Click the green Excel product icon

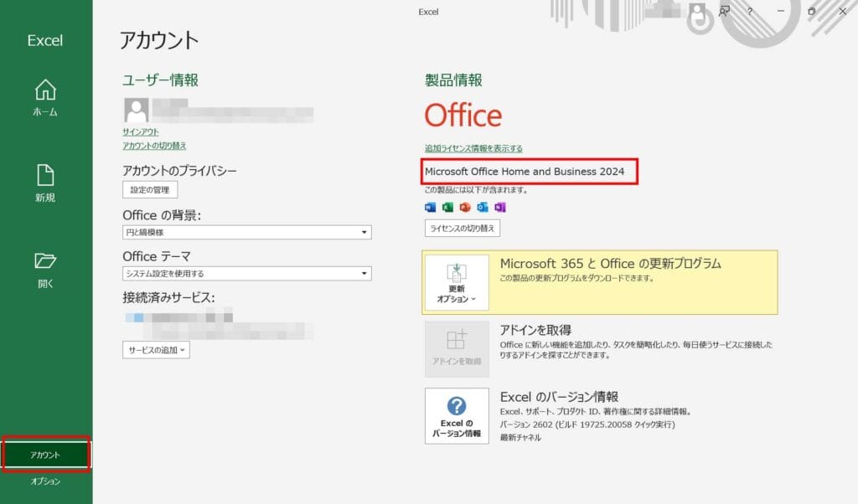[x=447, y=208]
